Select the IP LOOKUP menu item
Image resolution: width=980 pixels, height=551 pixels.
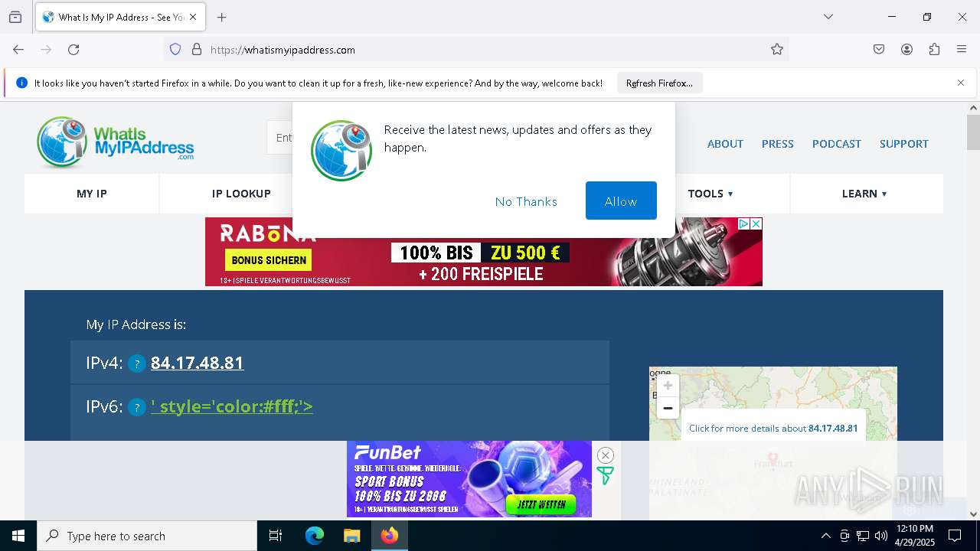[x=241, y=194]
